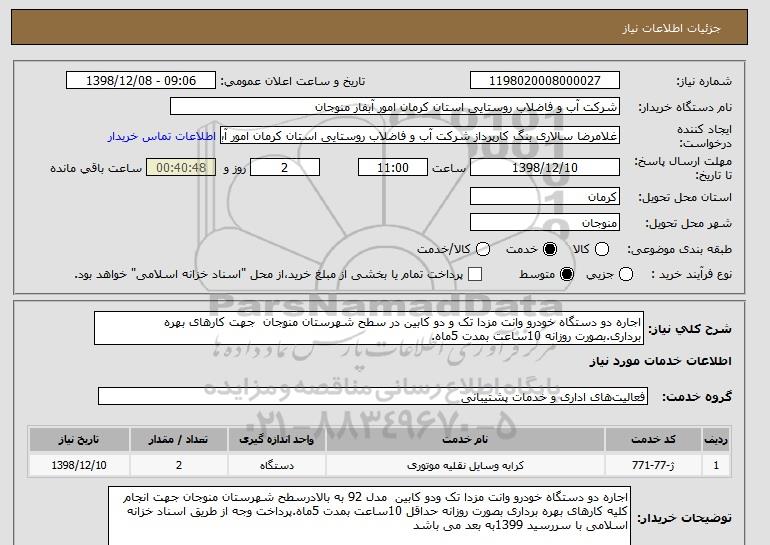Click the نام دستگاه خریدار field
The image size is (770, 545).
pyautogui.click(x=395, y=107)
